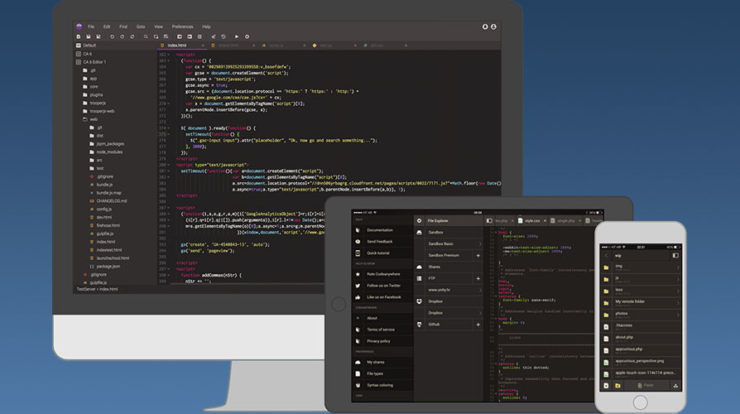Tap the new folder icon on iPhone toolbar
The width and height of the screenshot is (740, 414).
click(x=617, y=386)
